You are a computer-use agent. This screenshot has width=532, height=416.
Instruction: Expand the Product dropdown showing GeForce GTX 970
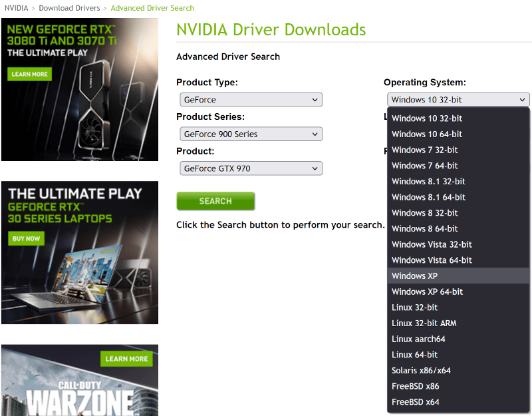pos(251,168)
